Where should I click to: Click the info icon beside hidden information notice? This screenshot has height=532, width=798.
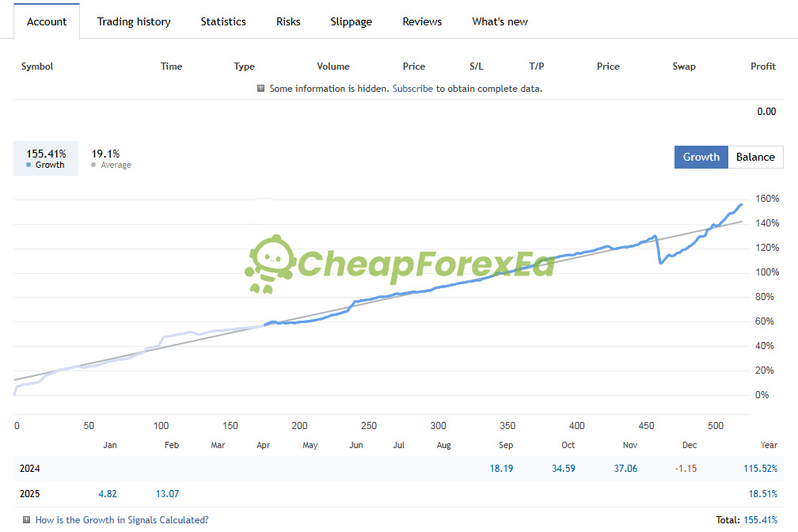(260, 88)
